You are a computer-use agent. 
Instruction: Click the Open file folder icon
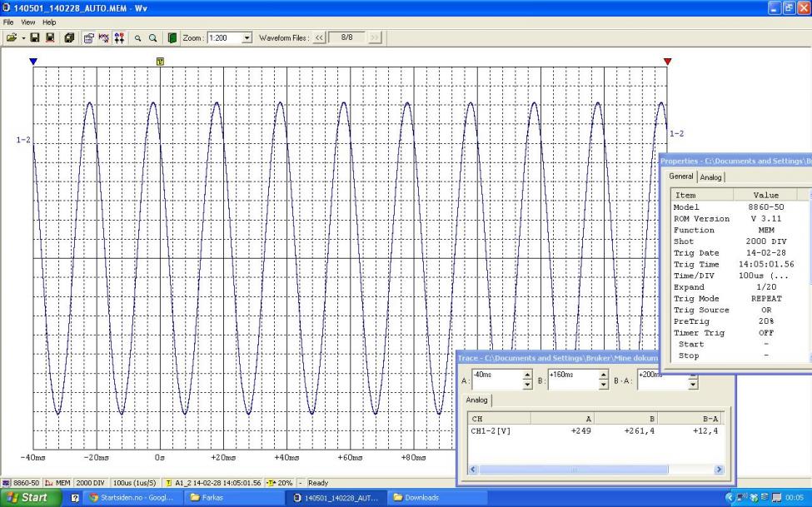coord(10,38)
